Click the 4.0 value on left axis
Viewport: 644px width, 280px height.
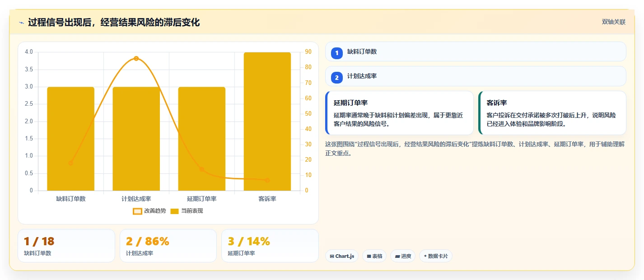(x=29, y=52)
